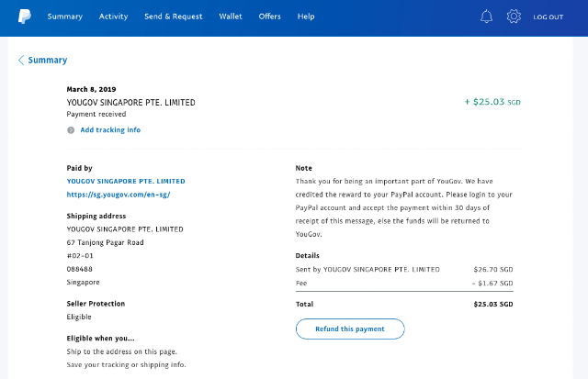Select the 67 Tanjong Pagar Road address line
The height and width of the screenshot is (379, 588).
point(105,242)
